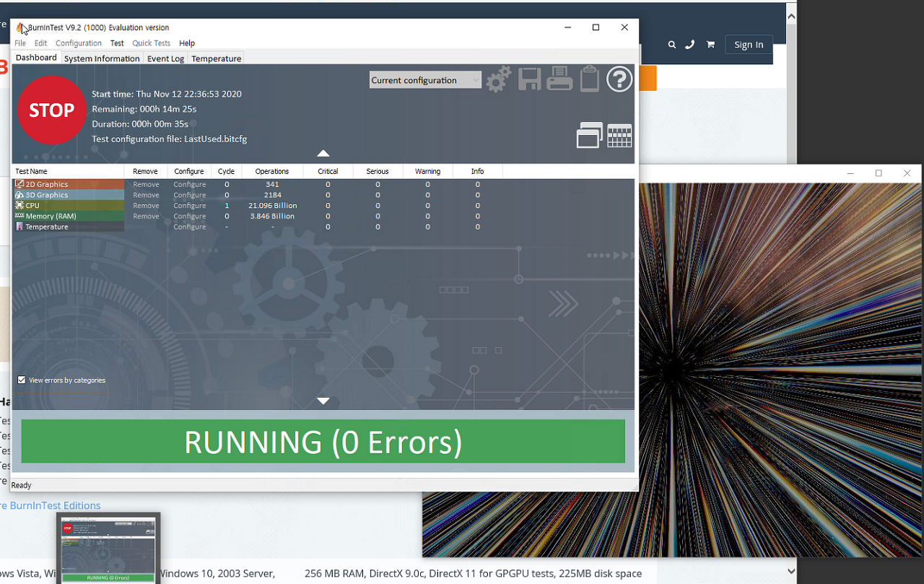The image size is (924, 584).
Task: Click Configure for CPU test
Action: point(190,206)
